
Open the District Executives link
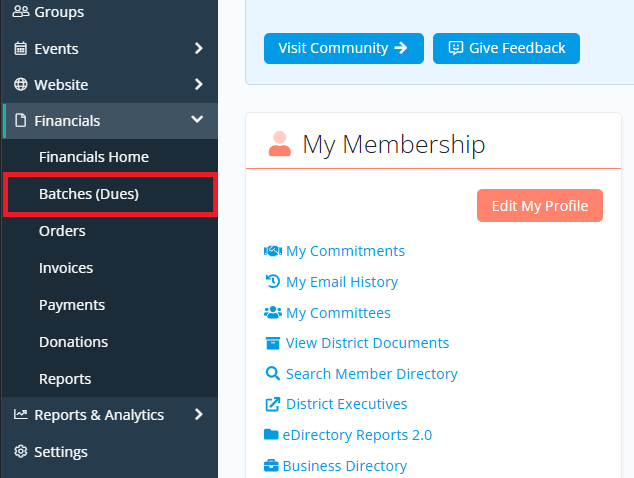click(346, 404)
